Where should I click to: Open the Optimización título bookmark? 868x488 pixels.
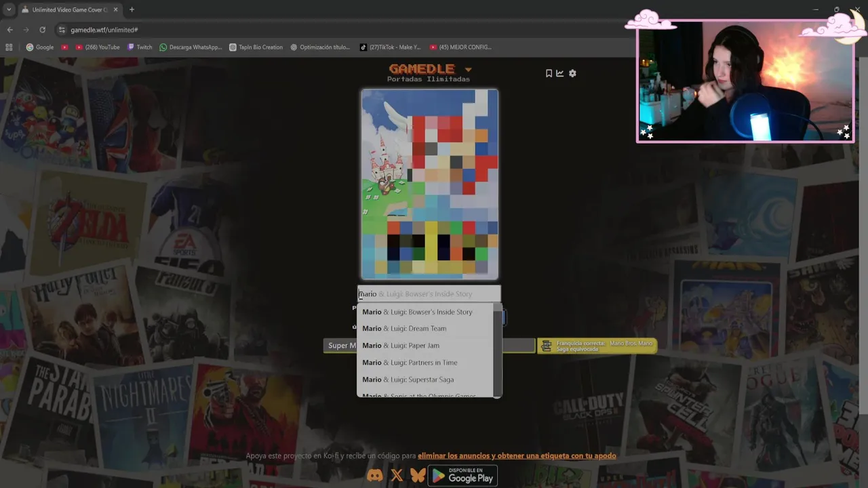point(320,47)
